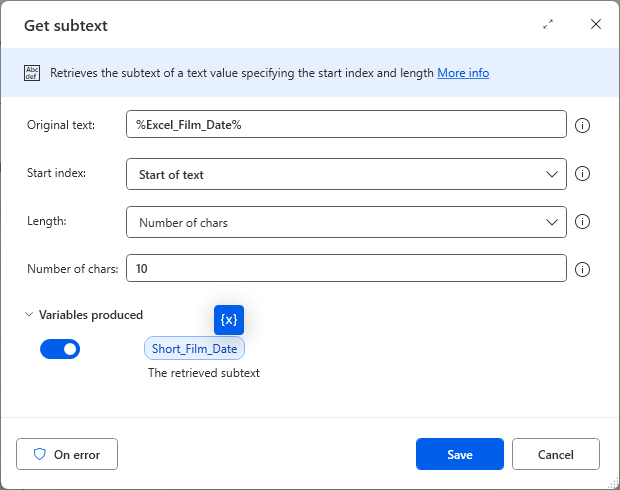This screenshot has width=620, height=490.
Task: Click the 'Retrieves the subtext' description text
Action: pos(242,73)
